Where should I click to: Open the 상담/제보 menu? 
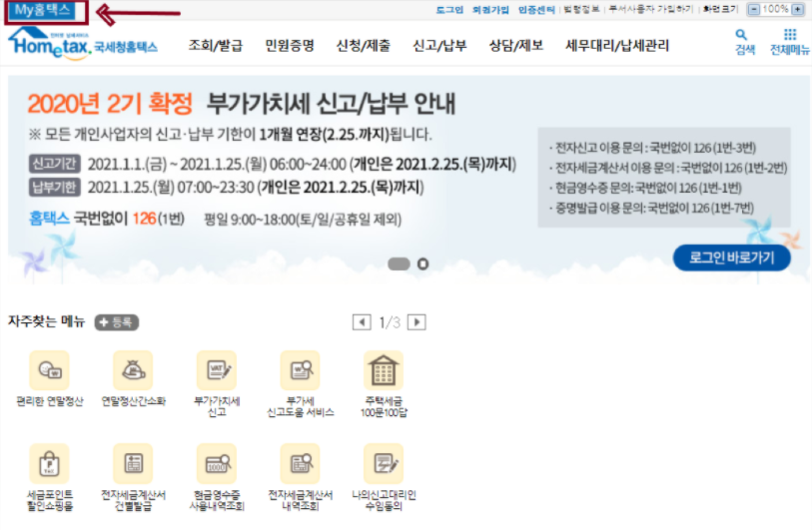point(516,46)
